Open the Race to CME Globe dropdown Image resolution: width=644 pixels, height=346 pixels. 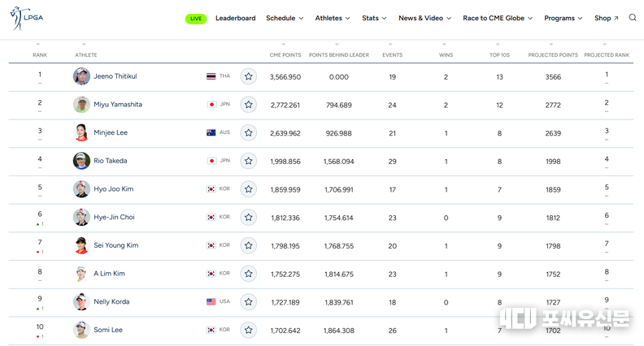[498, 18]
